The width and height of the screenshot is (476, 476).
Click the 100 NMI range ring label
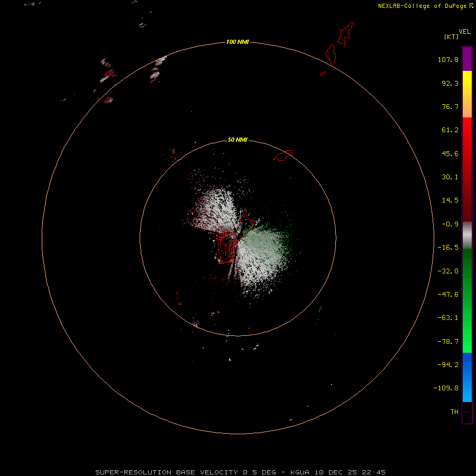point(237,42)
